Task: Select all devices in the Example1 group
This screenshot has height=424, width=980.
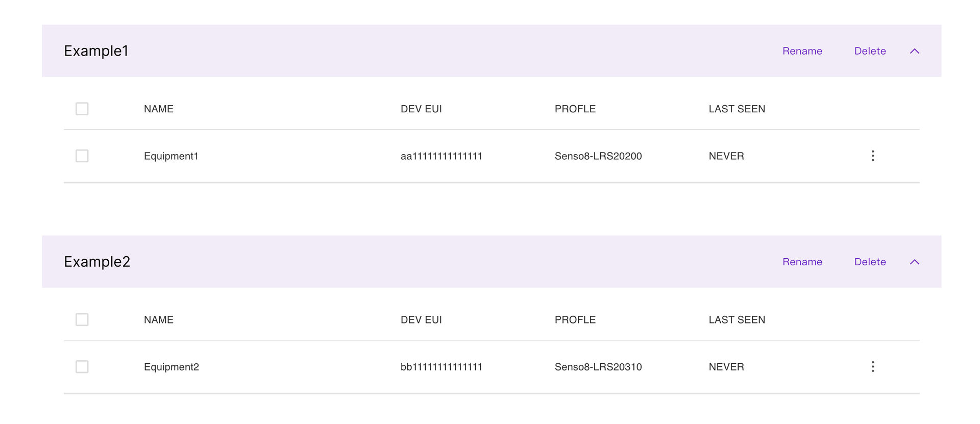Action: click(x=82, y=109)
